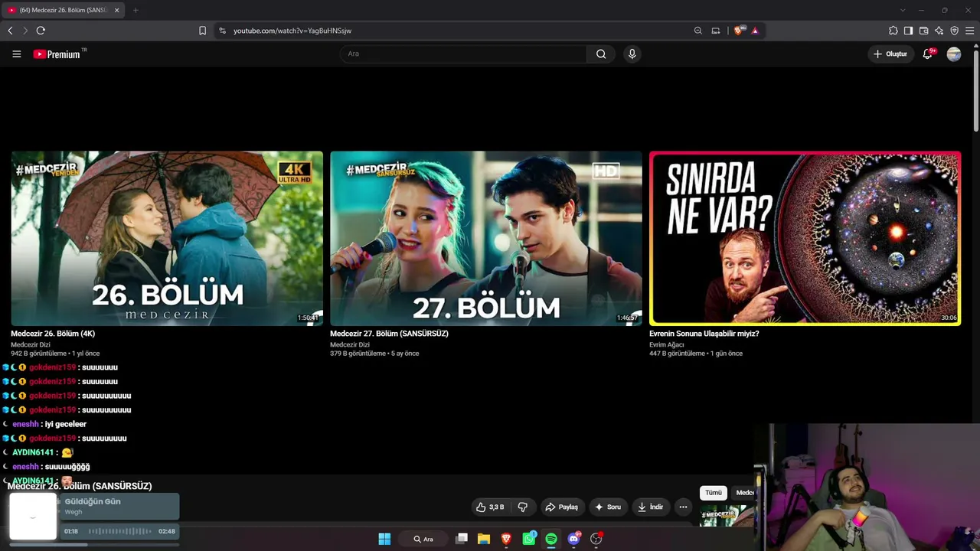Click the Güldüğün Gün song title
This screenshot has height=551, width=980.
pyautogui.click(x=93, y=501)
